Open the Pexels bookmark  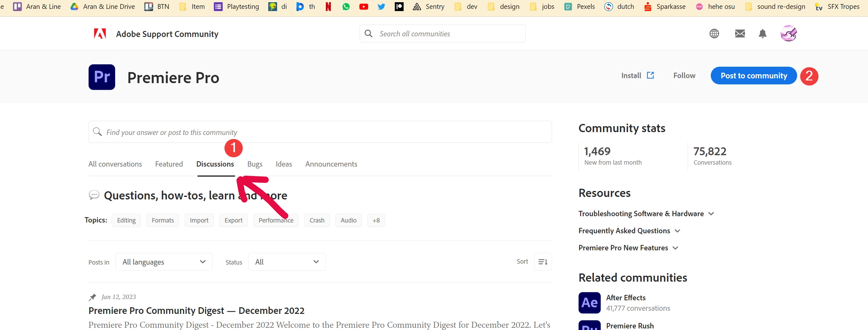pyautogui.click(x=580, y=6)
